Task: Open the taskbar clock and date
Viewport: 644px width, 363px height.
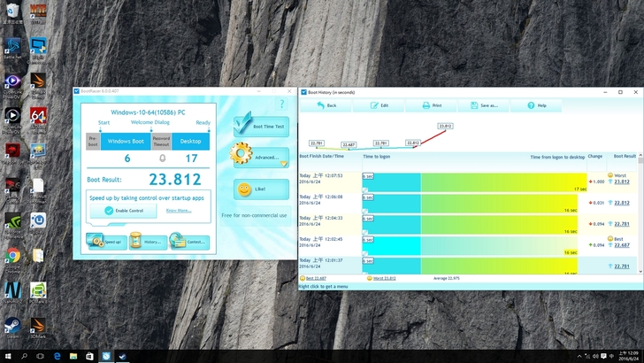Action: click(x=628, y=356)
